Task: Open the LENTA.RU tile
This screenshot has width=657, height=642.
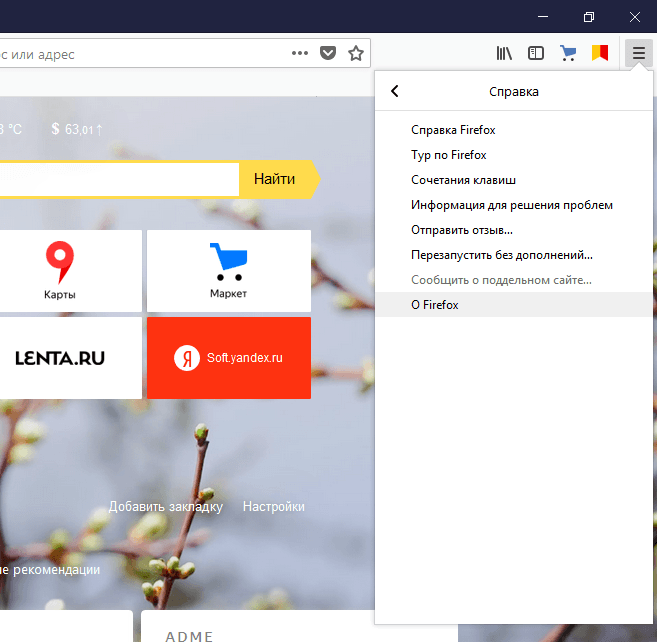Action: [x=71, y=358]
